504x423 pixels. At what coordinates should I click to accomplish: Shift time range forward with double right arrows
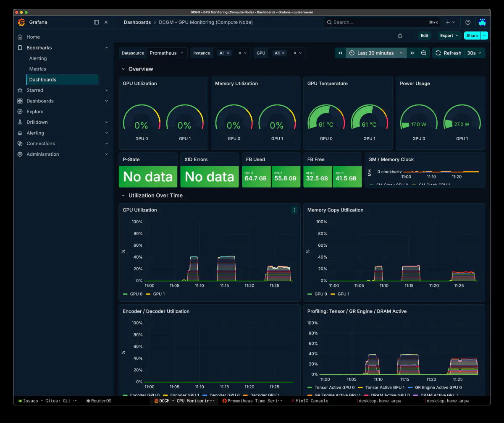(412, 53)
